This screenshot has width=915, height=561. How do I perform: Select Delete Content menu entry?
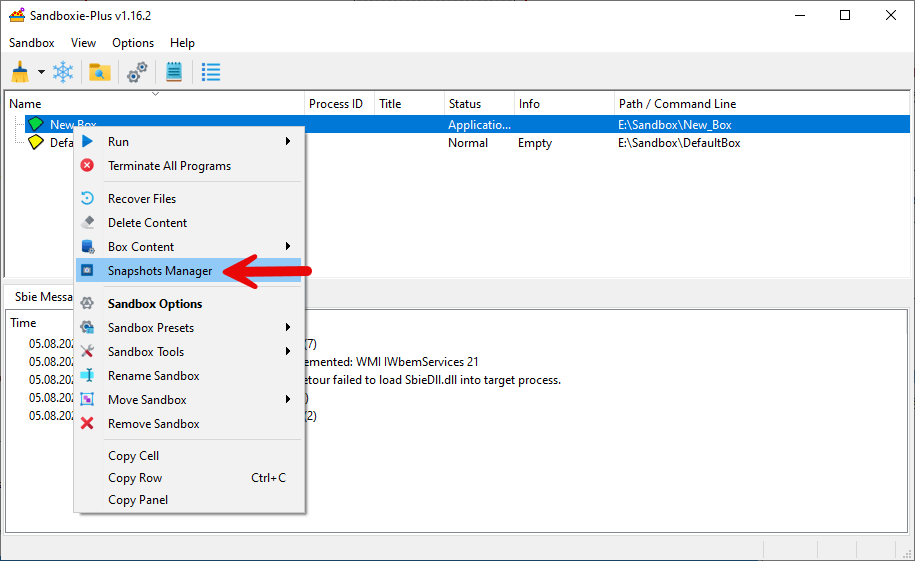[188, 222]
